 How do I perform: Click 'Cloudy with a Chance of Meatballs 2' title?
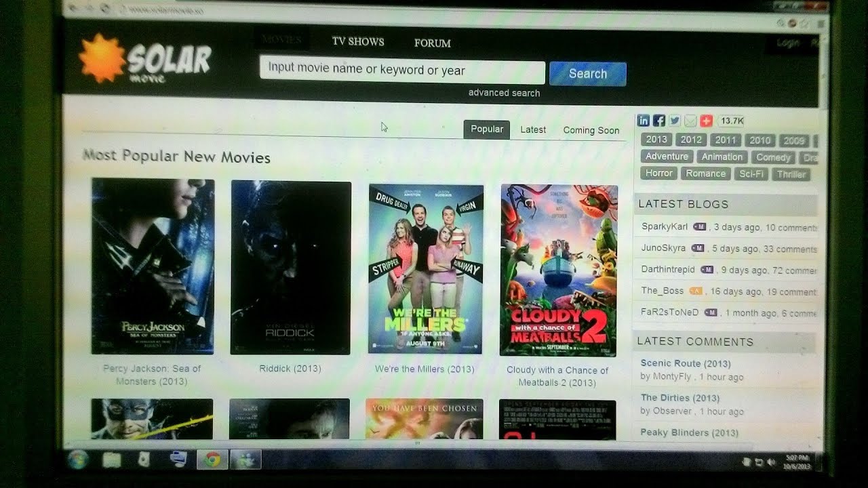tap(557, 376)
